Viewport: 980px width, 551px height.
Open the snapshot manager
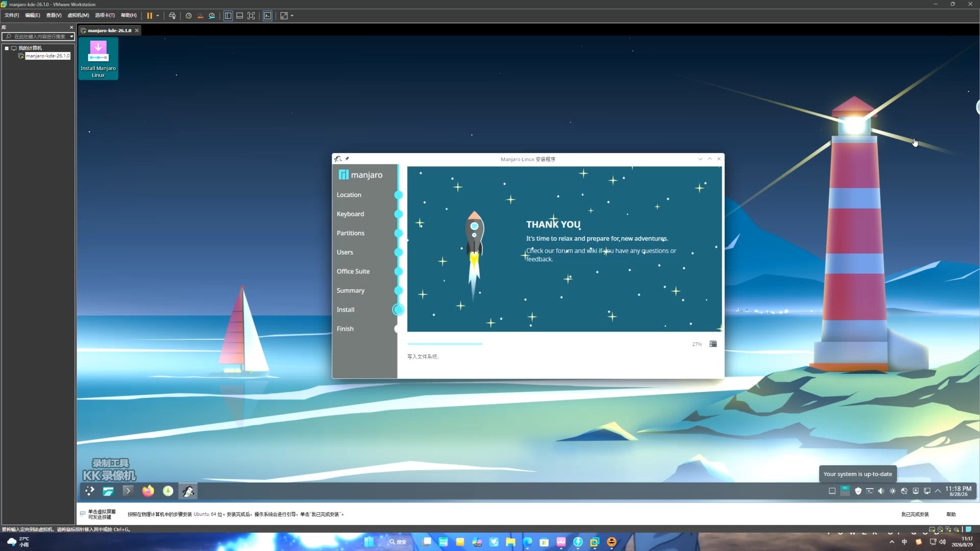(212, 16)
